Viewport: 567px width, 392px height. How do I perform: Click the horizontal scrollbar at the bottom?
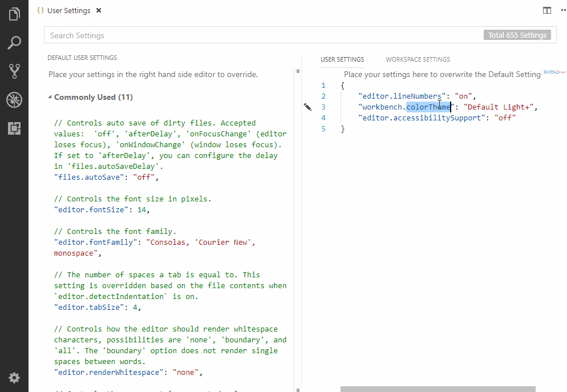(438, 387)
